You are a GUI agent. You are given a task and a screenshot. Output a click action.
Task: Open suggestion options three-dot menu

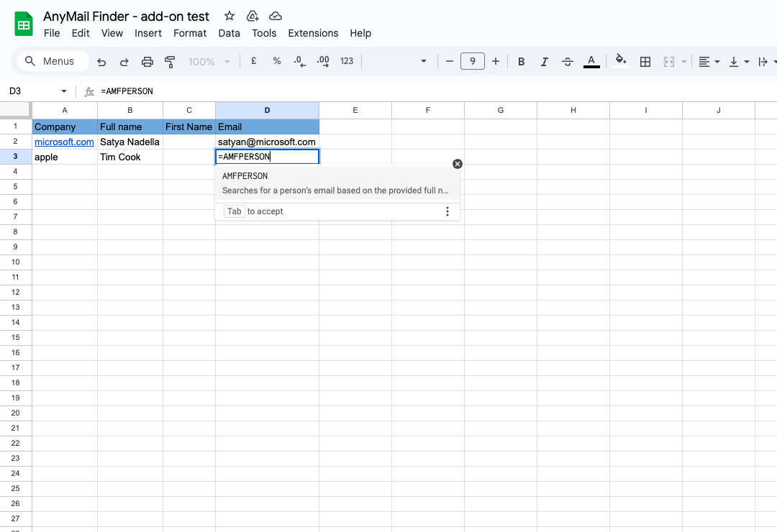pos(447,211)
